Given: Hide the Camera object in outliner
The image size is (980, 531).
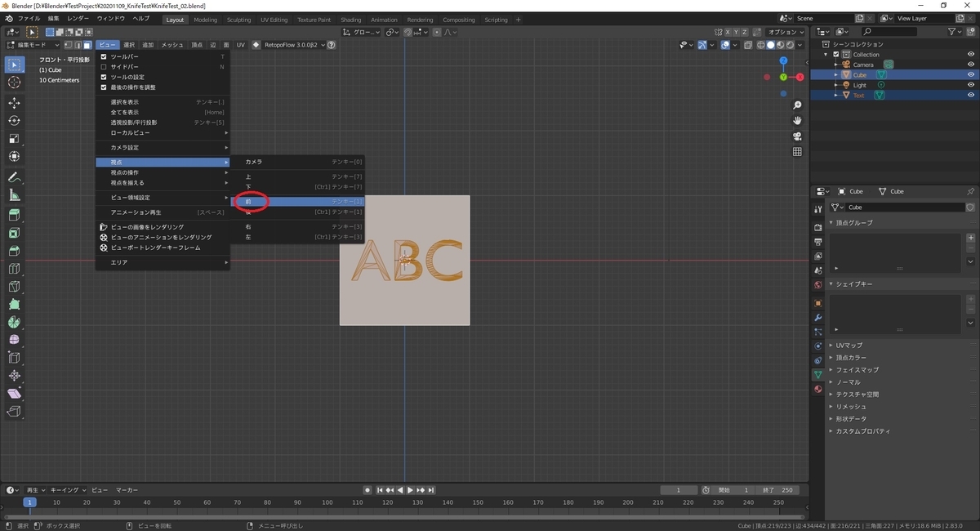Looking at the screenshot, I should pyautogui.click(x=971, y=65).
